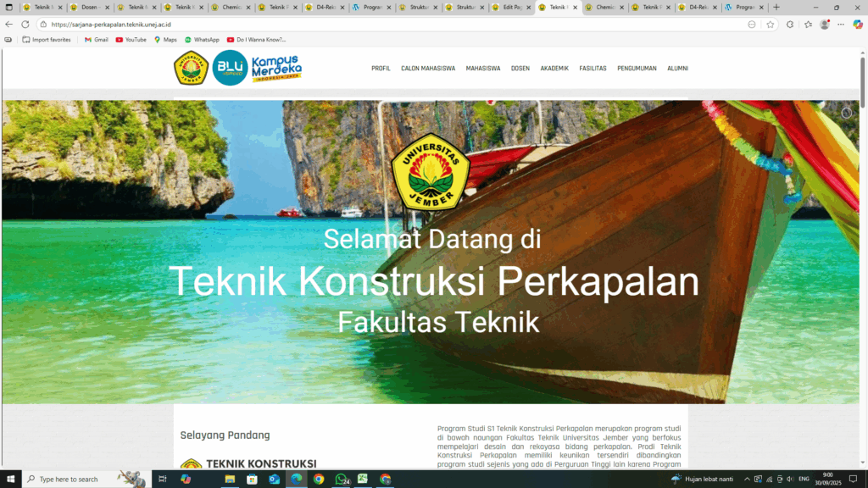Screen dimensions: 868x488
Task: Click the browser back arrow
Action: (9, 25)
